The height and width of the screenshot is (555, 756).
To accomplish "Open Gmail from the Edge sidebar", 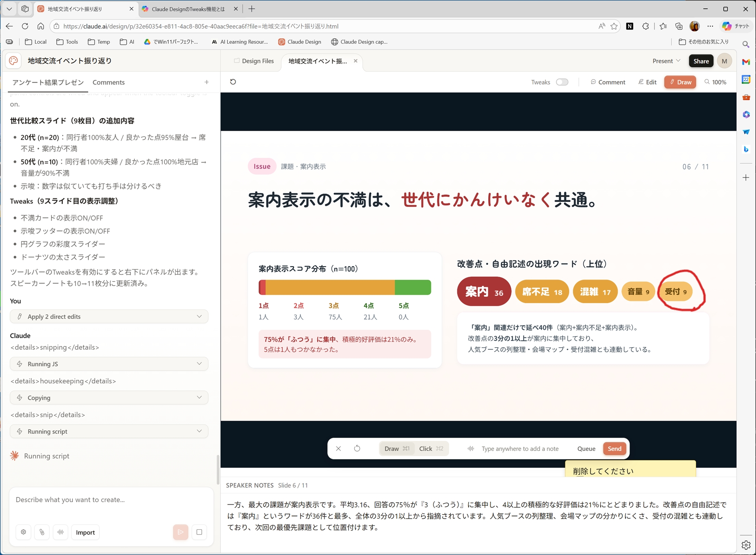I will [746, 62].
